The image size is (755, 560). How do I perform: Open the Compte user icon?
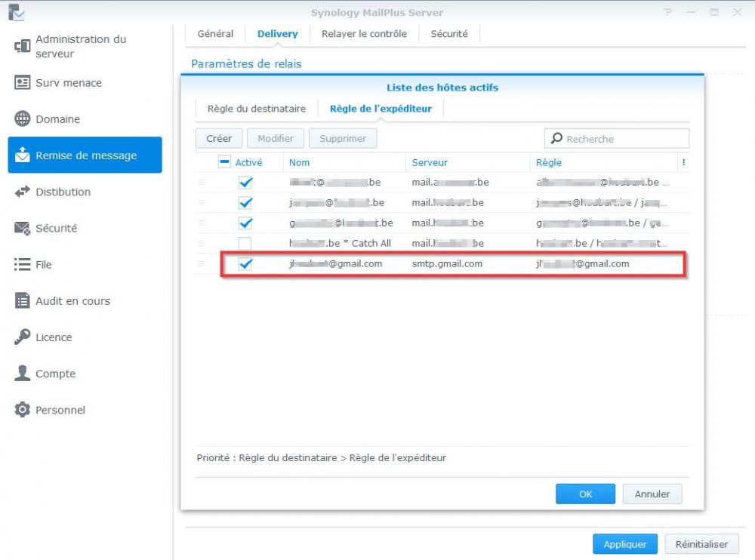click(x=22, y=373)
